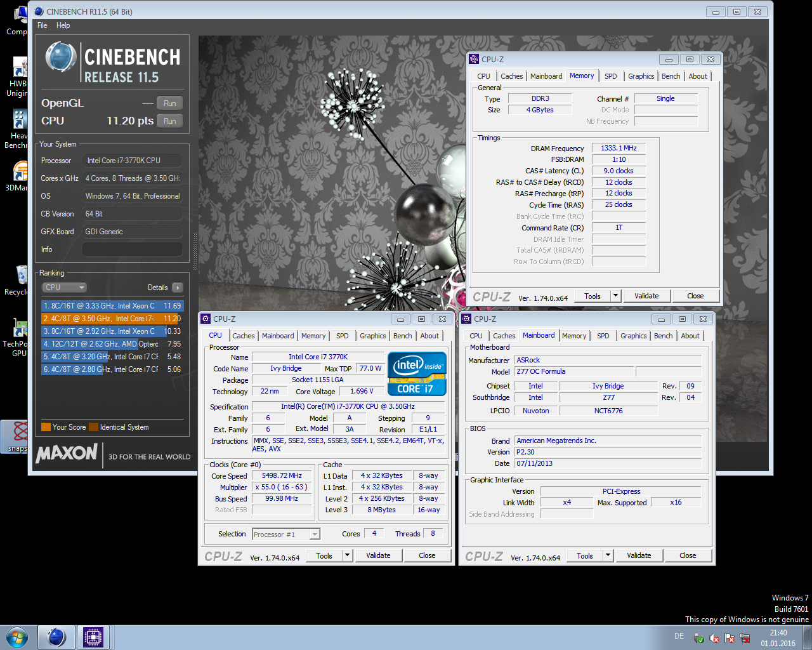
Task: Switch to Caches tab in CPU CPU-Z window
Action: (243, 336)
